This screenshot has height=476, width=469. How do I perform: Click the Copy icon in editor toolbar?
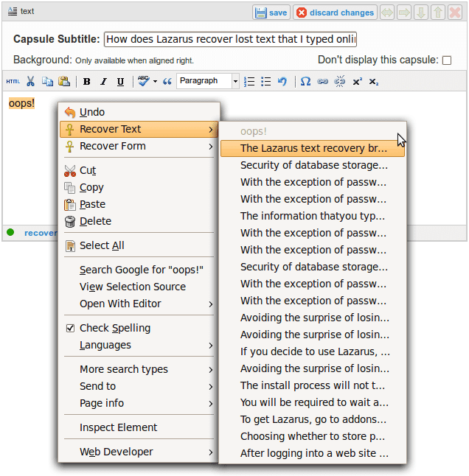pos(47,81)
